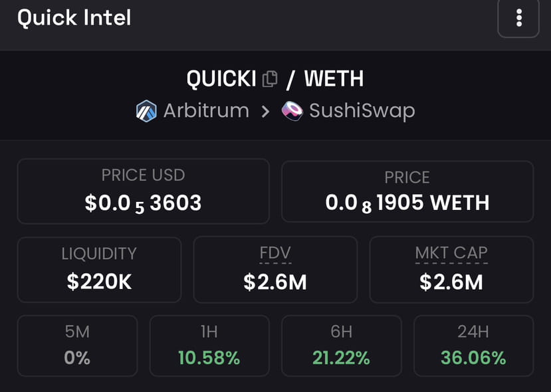
Task: Select the SushiSwap logo next to Arbitrum
Action: (290, 110)
